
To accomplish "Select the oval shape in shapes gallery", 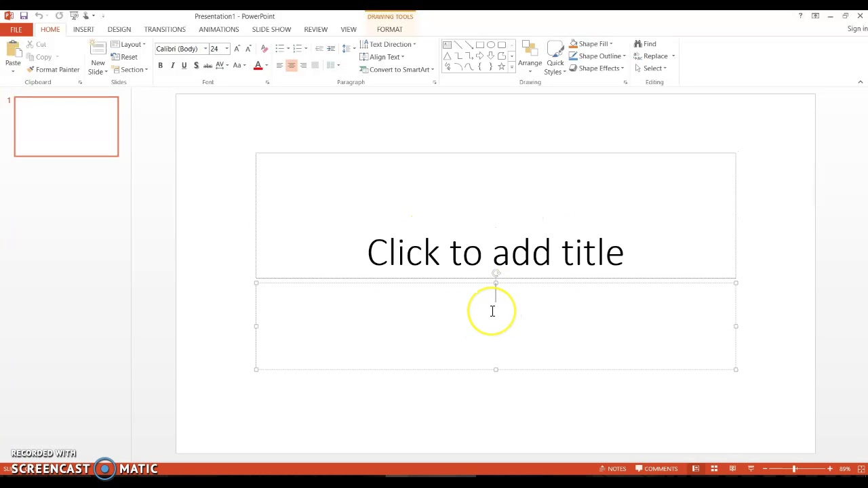I will [x=490, y=45].
